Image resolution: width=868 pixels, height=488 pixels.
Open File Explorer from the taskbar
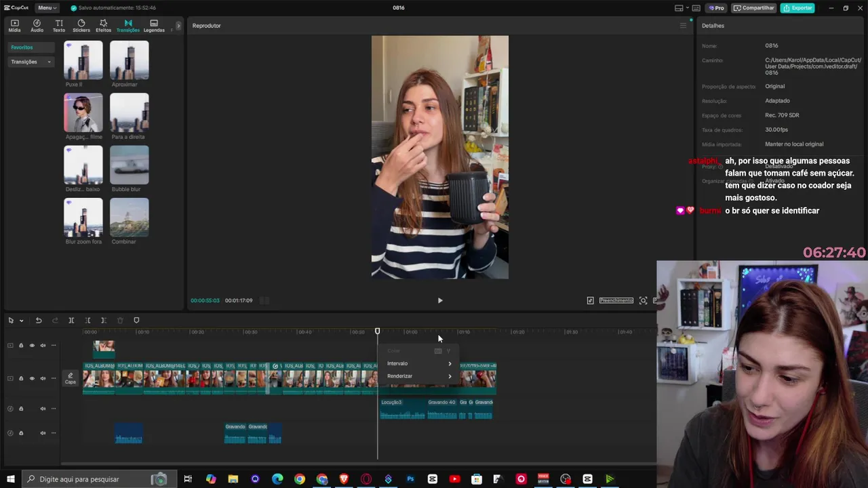pos(233,479)
